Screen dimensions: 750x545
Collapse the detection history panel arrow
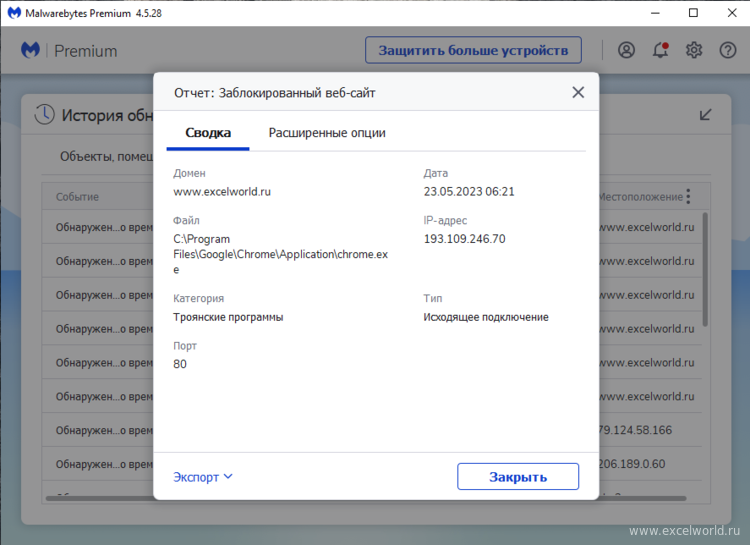pyautogui.click(x=706, y=115)
